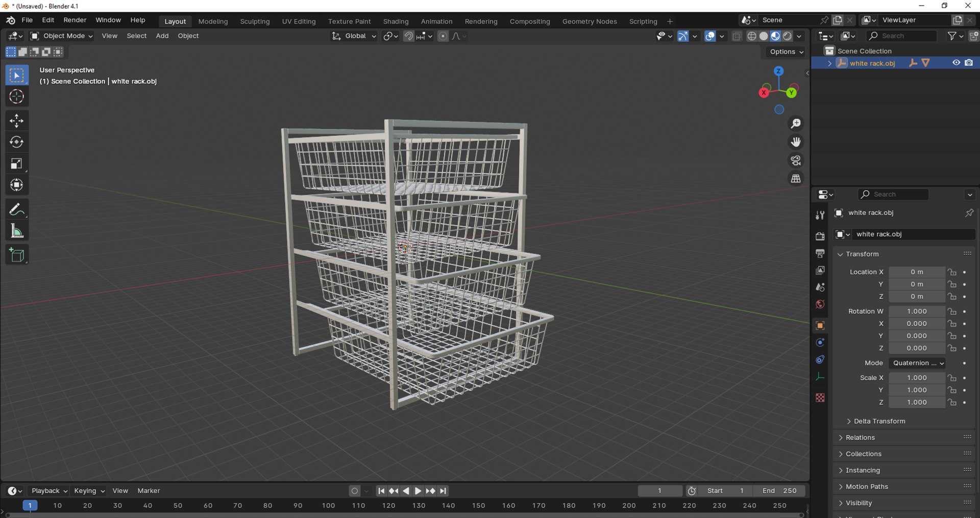Open the viewport Add menu
This screenshot has width=980, height=518.
pyautogui.click(x=162, y=36)
